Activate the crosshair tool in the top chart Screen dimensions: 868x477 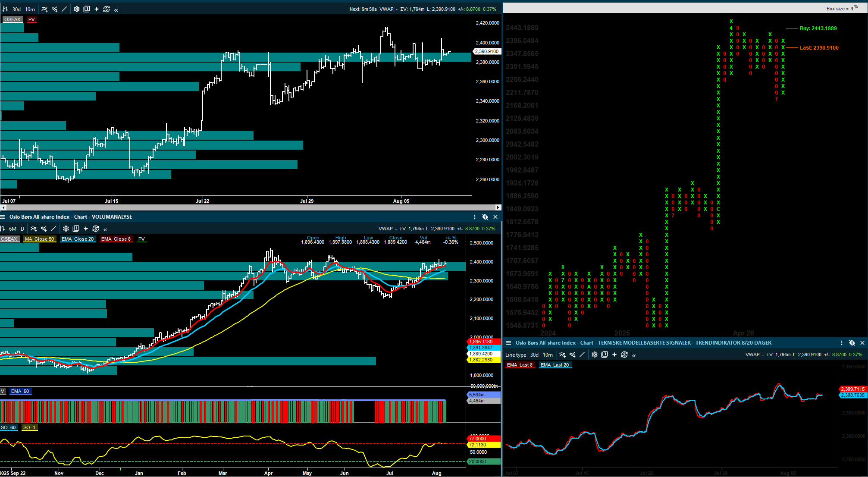coord(97,9)
